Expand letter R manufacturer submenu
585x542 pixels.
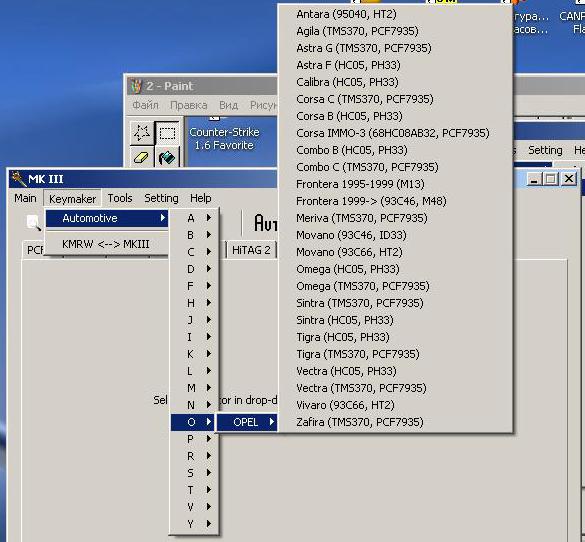click(194, 456)
